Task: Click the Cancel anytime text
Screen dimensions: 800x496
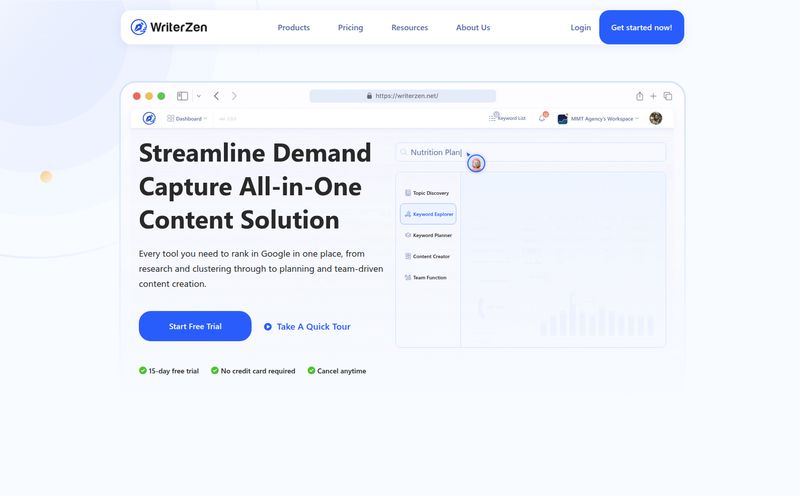Action: pos(341,371)
